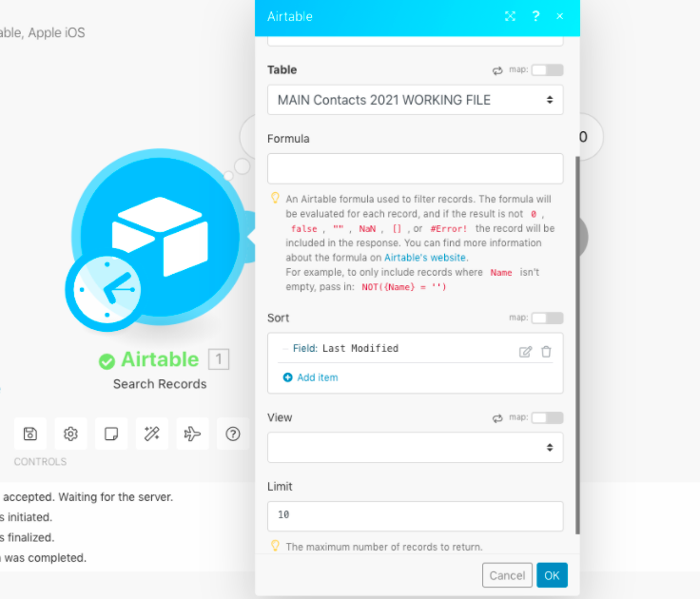Screen dimensions: 700x599
Task: Edit the Last Modified sort item
Action: 525,352
